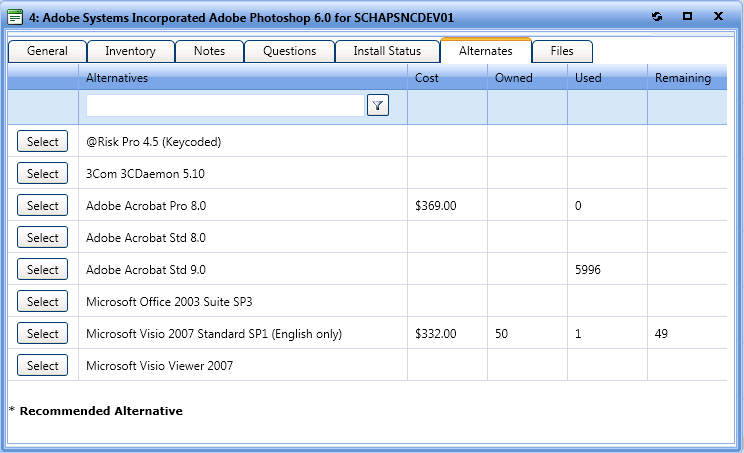This screenshot has width=744, height=453.
Task: Click the Owned value 50
Action: click(502, 333)
